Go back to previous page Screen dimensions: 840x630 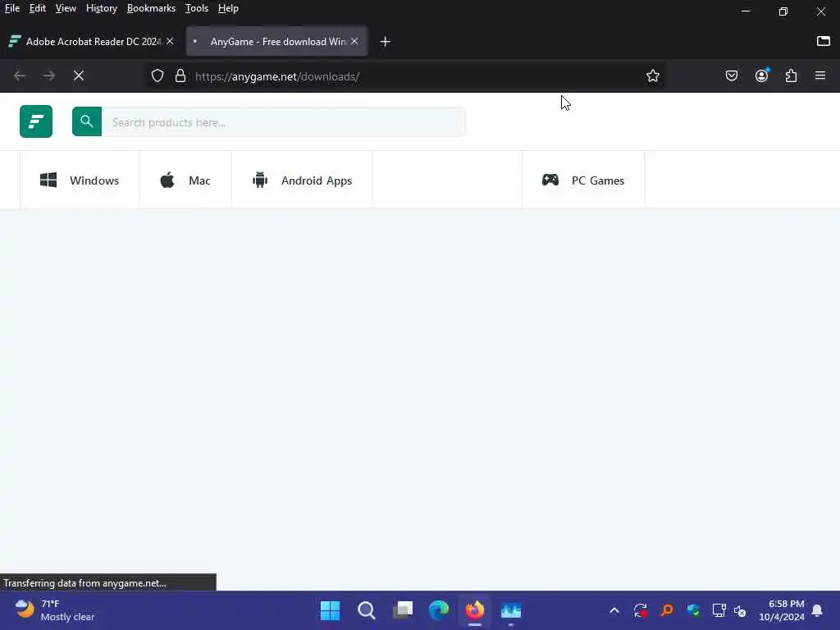20,76
